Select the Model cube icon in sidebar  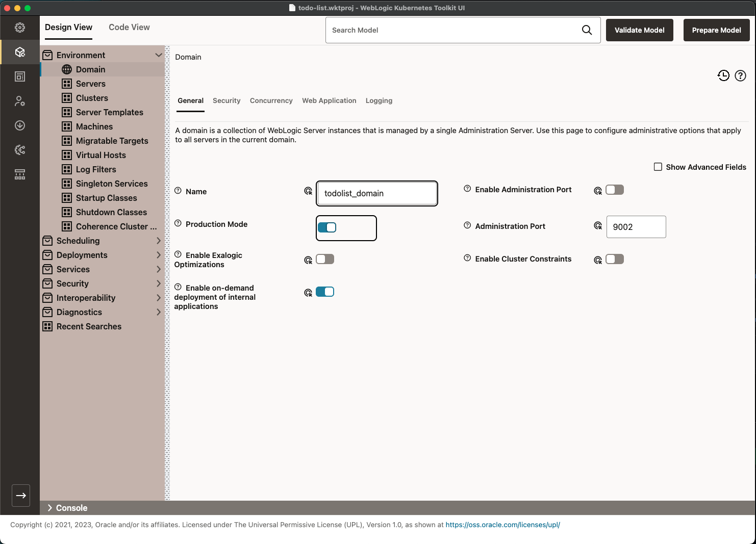[20, 52]
